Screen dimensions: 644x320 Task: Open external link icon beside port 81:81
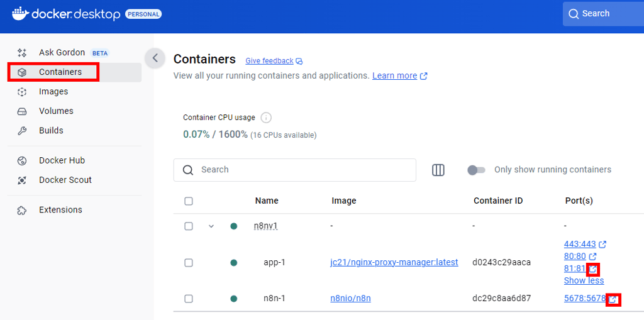point(592,269)
